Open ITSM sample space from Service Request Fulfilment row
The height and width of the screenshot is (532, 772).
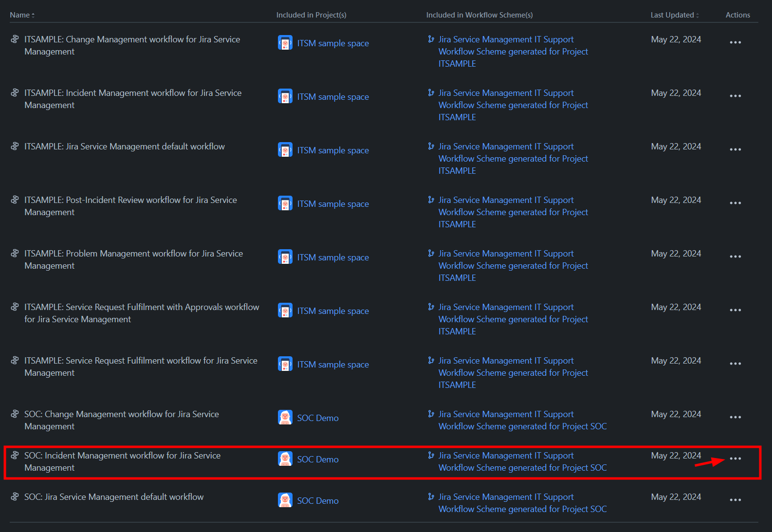[333, 365]
